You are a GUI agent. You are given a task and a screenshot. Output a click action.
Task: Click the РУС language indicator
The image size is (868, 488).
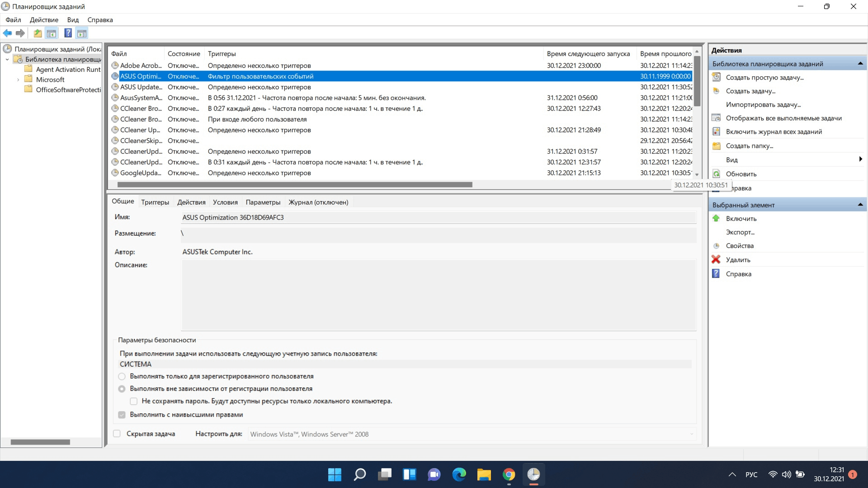751,474
